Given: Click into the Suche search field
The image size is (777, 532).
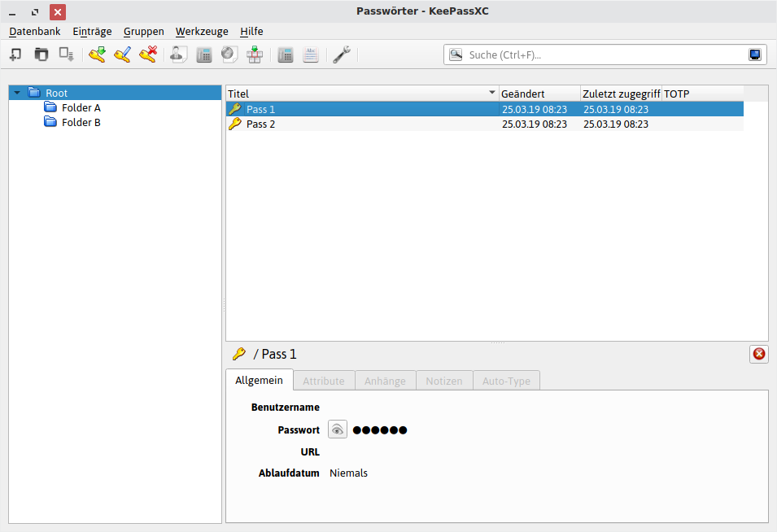Looking at the screenshot, I should pyautogui.click(x=605, y=55).
